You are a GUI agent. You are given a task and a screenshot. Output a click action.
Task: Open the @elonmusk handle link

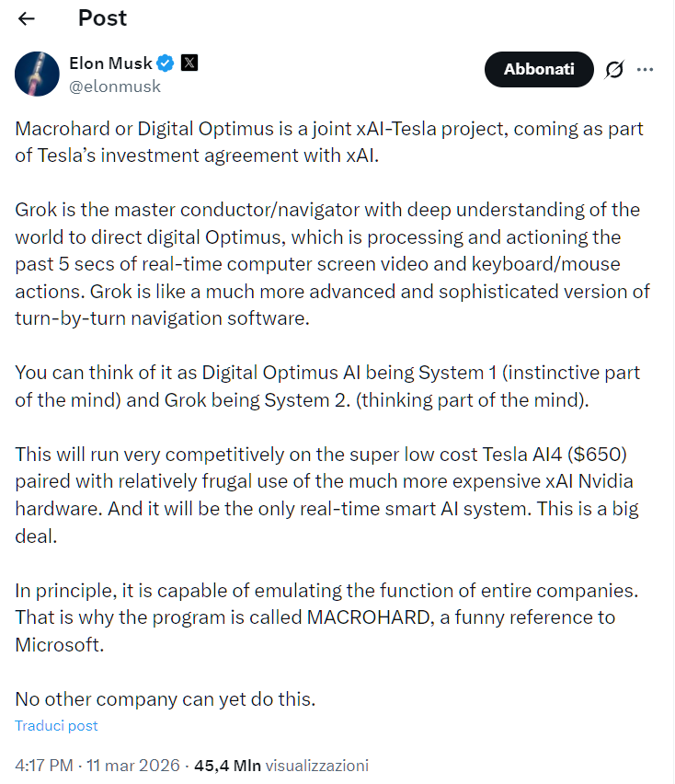pyautogui.click(x=115, y=86)
